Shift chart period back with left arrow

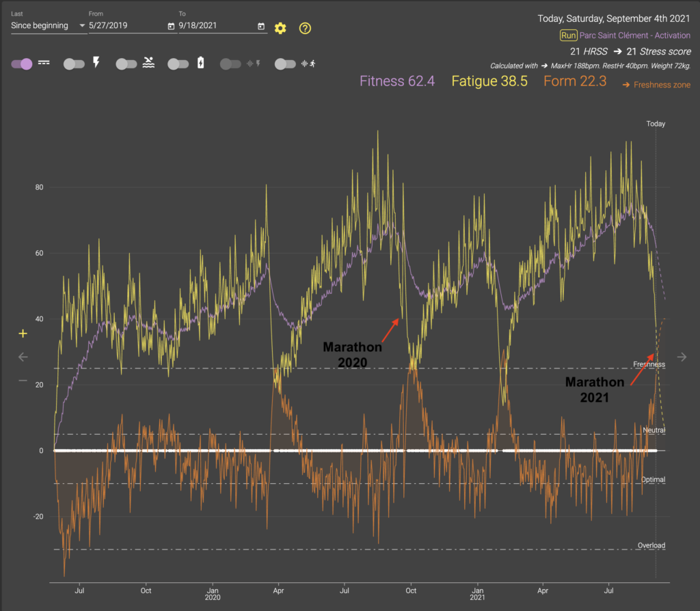23,357
